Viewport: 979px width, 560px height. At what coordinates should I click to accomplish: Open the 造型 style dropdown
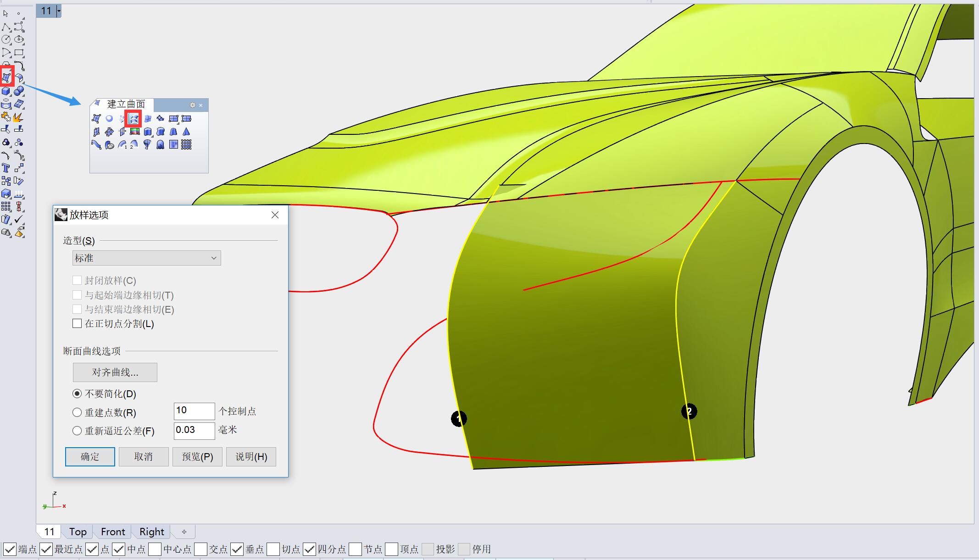click(146, 258)
